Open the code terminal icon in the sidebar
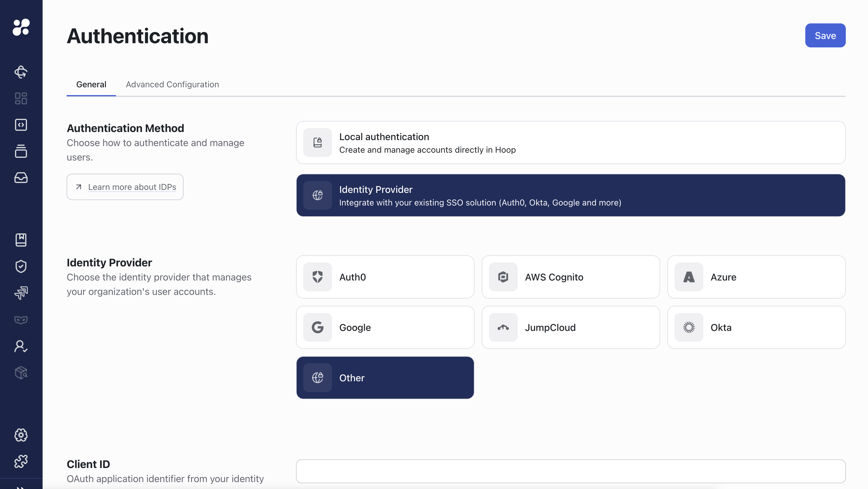The width and height of the screenshot is (868, 489). 21,125
